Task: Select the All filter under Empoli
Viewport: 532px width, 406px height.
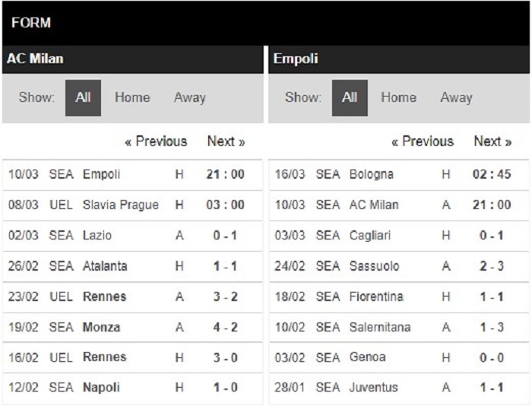Action: click(x=350, y=98)
